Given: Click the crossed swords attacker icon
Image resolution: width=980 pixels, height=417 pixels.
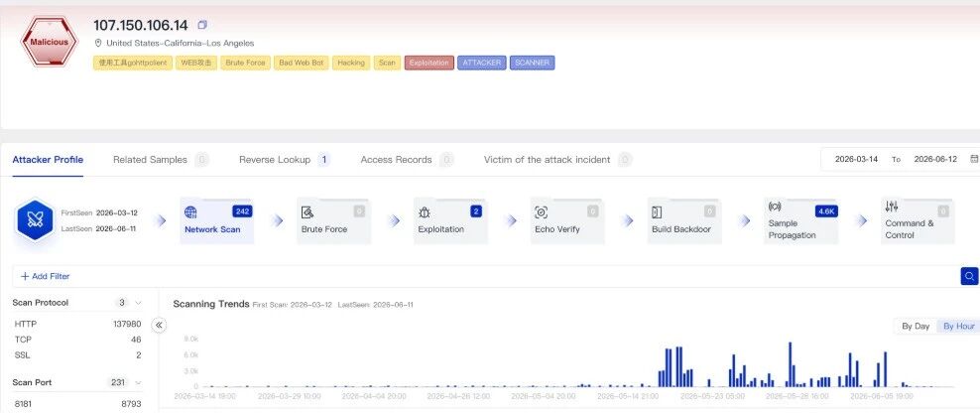Looking at the screenshot, I should (x=35, y=220).
